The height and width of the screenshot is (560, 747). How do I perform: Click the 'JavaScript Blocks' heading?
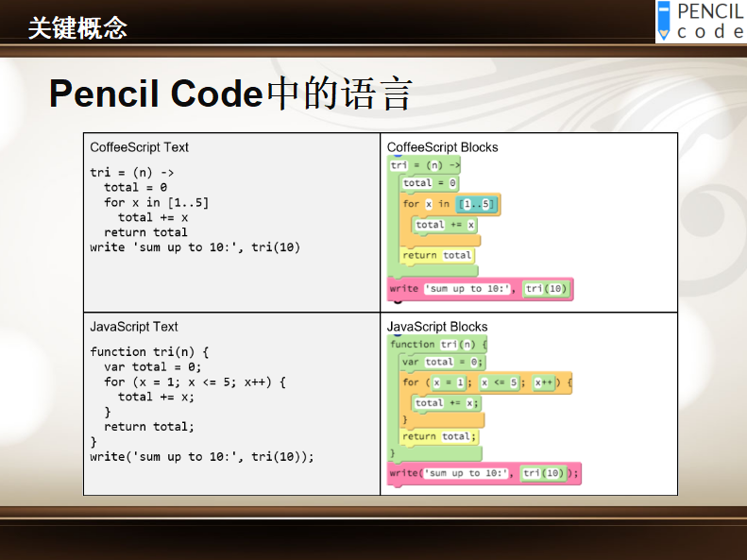click(x=437, y=327)
